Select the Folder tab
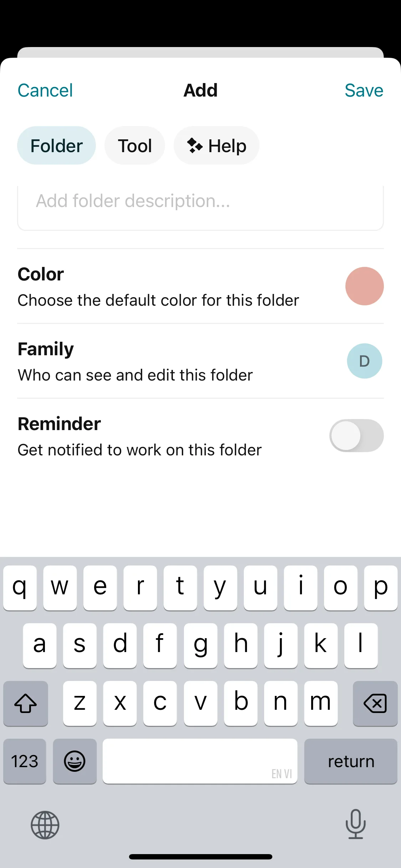 coord(56,146)
